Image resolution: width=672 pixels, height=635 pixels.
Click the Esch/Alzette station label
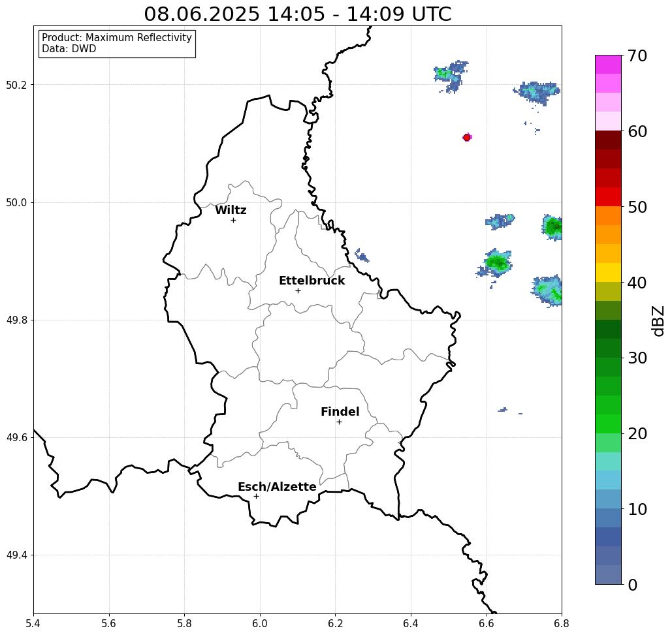[x=277, y=487]
